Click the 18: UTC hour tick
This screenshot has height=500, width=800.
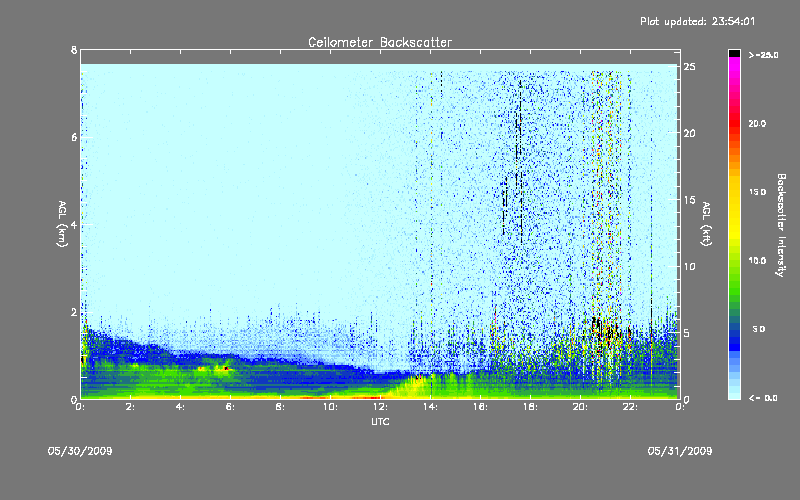[530, 407]
